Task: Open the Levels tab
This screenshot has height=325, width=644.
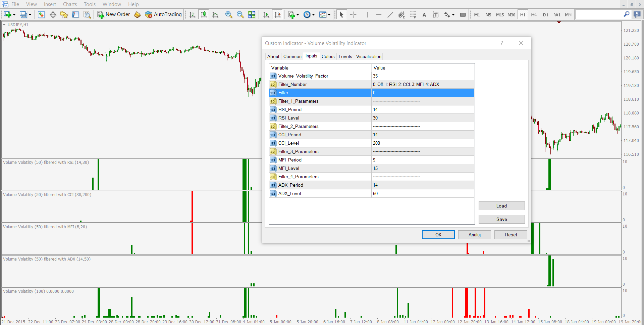Action: tap(345, 56)
